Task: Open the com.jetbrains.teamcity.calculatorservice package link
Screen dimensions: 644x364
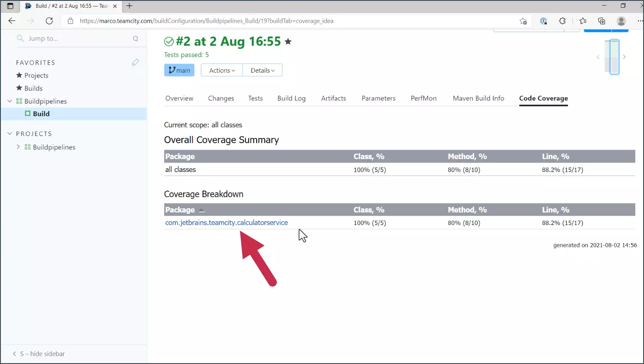Action: [x=227, y=222]
